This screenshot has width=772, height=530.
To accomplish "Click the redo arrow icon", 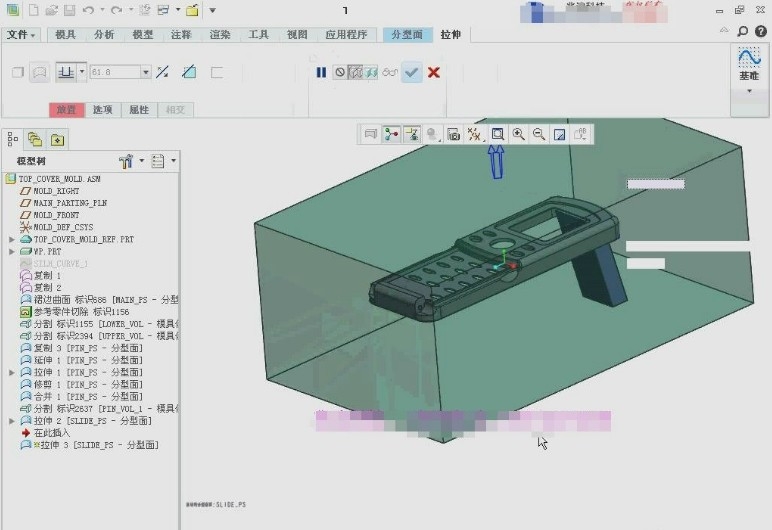I will pyautogui.click(x=117, y=10).
